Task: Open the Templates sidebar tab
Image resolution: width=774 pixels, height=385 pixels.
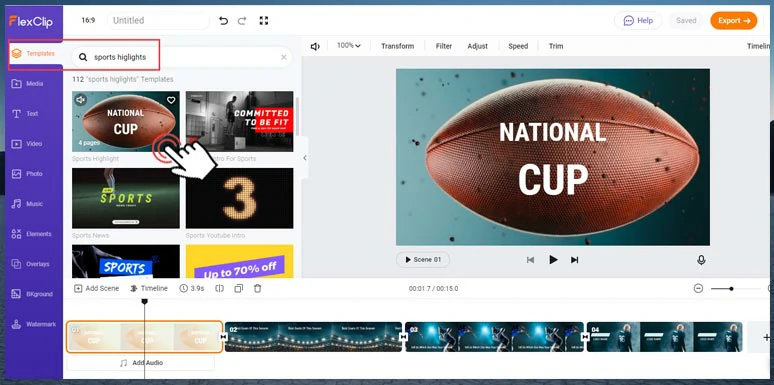Action: coord(34,53)
